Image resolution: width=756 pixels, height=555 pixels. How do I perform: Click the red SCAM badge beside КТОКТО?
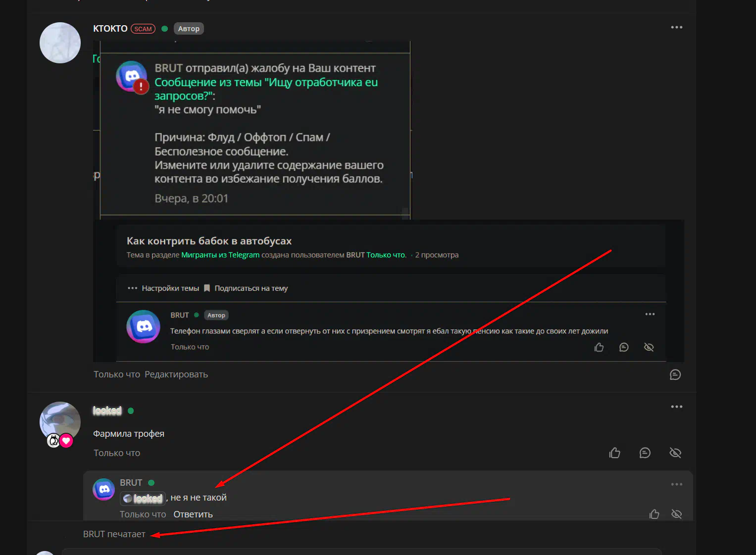pos(143,29)
